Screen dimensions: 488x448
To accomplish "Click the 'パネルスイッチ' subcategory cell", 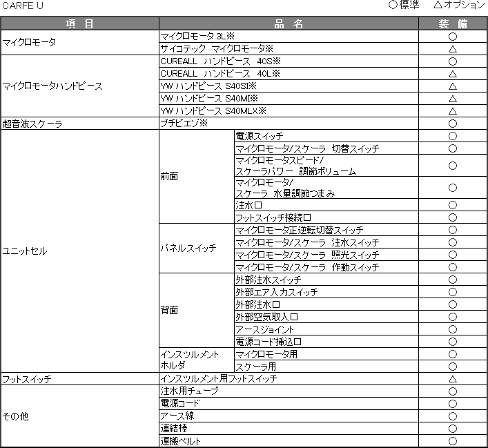I will click(x=197, y=248).
